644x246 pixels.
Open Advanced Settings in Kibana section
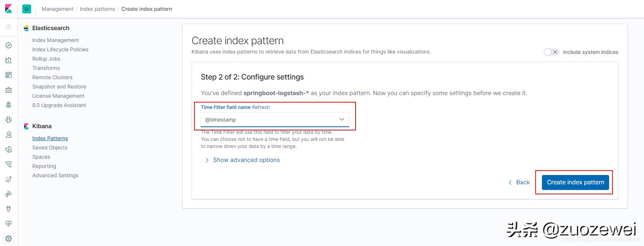tap(55, 175)
